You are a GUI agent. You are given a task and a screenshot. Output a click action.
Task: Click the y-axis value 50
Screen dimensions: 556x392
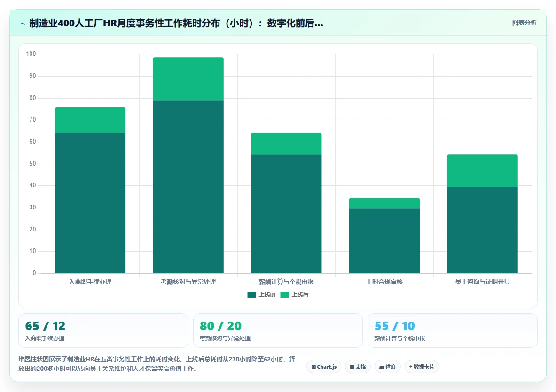click(x=32, y=163)
